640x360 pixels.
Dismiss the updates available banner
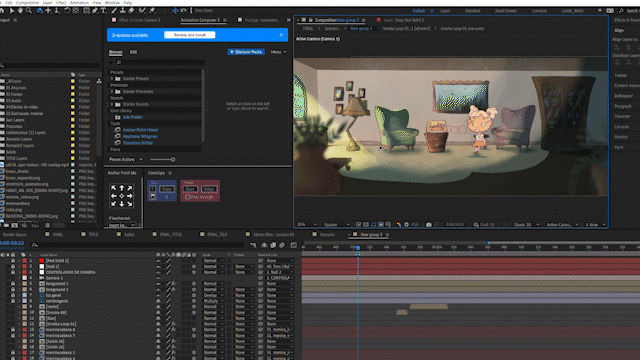click(281, 35)
